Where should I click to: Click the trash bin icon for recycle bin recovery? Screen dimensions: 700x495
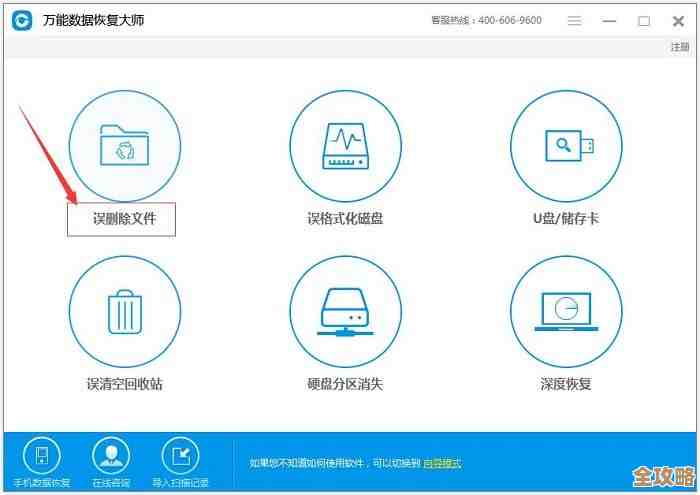click(x=125, y=312)
